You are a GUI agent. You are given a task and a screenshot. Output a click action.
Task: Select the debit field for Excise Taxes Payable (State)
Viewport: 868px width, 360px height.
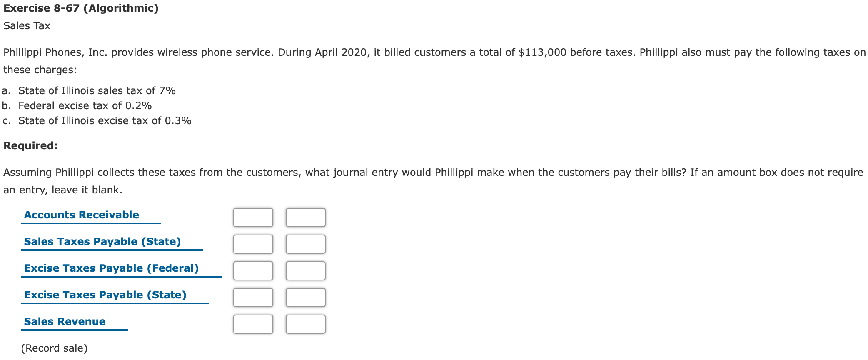click(253, 297)
